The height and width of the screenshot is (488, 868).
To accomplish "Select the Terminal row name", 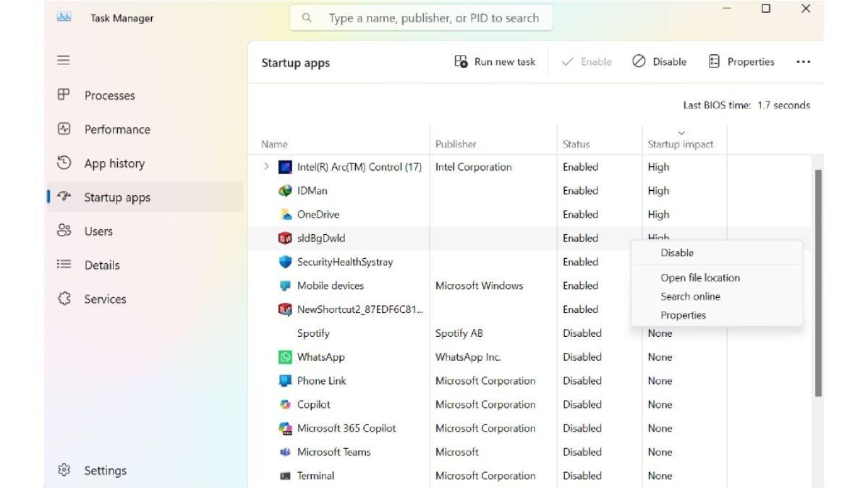I will pos(315,476).
